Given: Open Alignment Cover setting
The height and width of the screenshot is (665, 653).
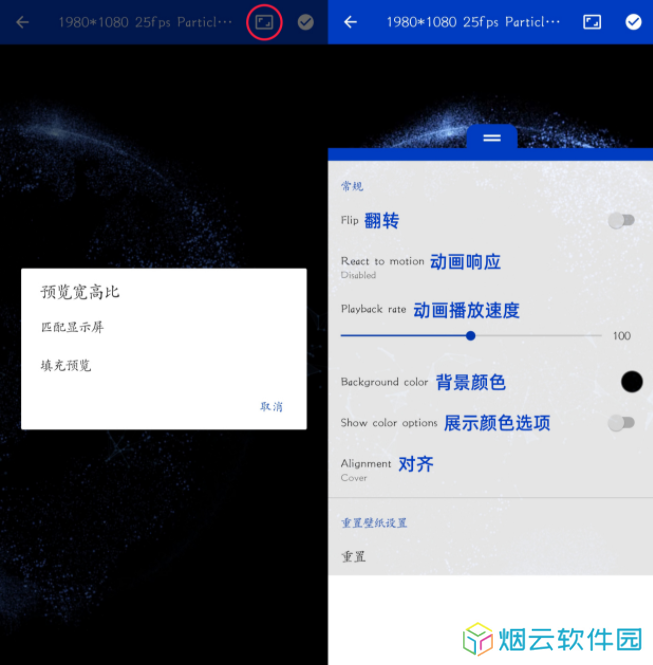Looking at the screenshot, I should pyautogui.click(x=490, y=469).
